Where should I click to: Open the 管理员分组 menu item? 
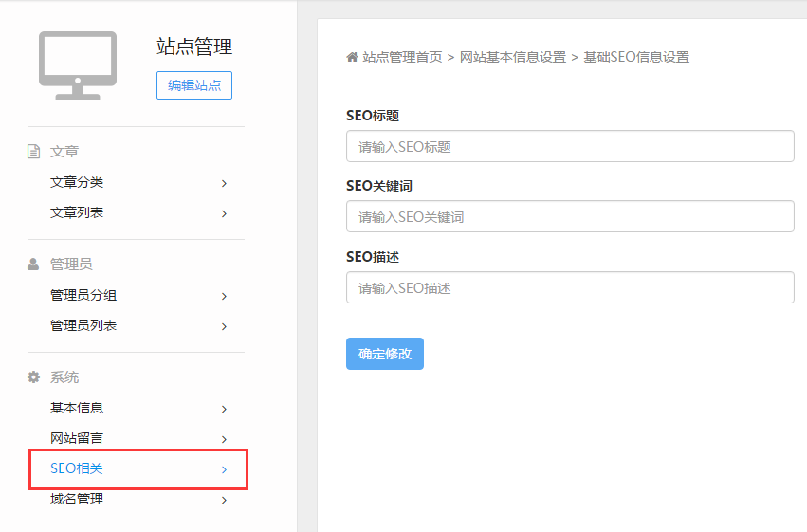83,295
